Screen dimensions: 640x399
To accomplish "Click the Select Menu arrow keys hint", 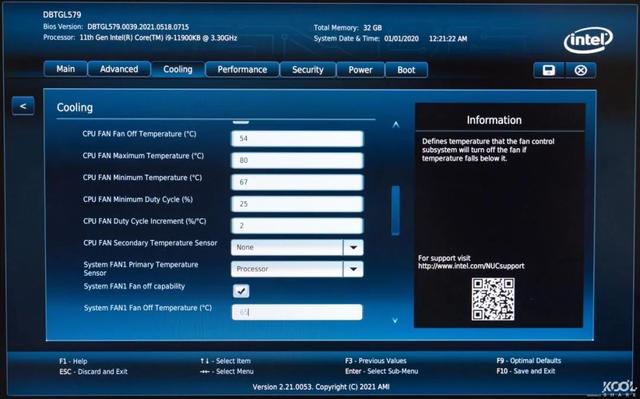I will tap(227, 372).
